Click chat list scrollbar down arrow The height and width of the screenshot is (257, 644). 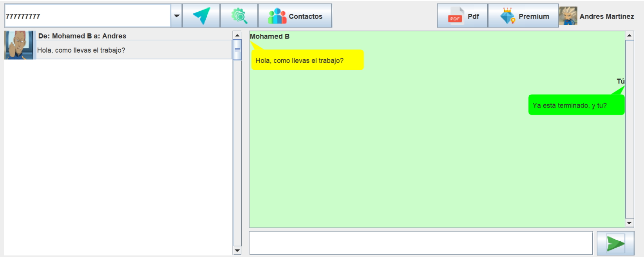(x=237, y=250)
